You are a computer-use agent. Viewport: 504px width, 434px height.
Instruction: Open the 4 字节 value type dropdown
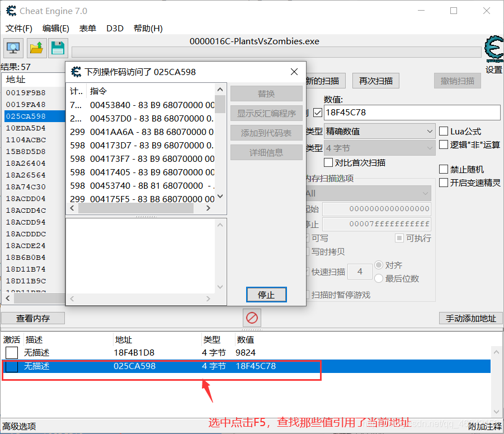[380, 148]
